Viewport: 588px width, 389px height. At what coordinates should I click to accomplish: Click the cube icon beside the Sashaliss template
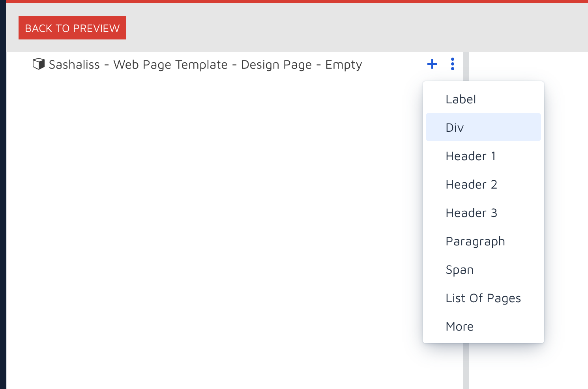click(x=38, y=64)
